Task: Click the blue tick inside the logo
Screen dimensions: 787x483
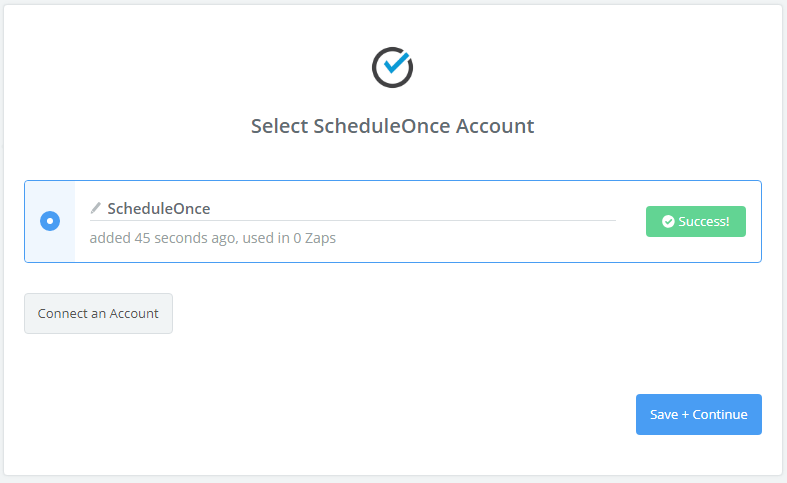Action: click(398, 62)
